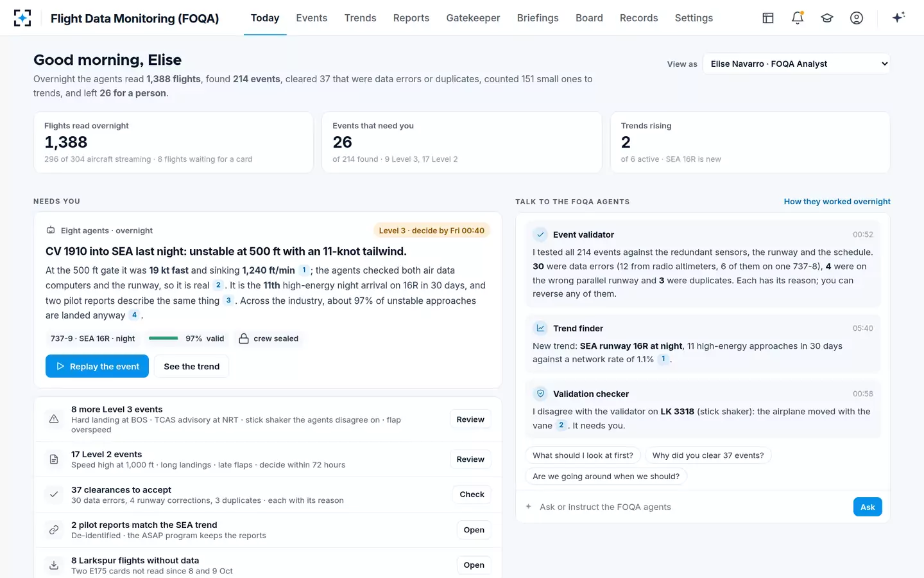Screen dimensions: 924x578
Task: Click the 97% valid progress bar
Action: tap(163, 338)
